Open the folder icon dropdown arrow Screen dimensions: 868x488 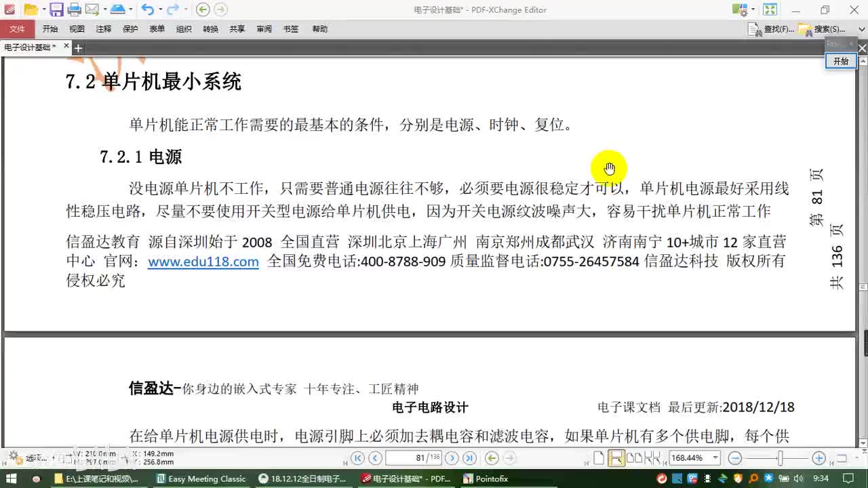43,9
